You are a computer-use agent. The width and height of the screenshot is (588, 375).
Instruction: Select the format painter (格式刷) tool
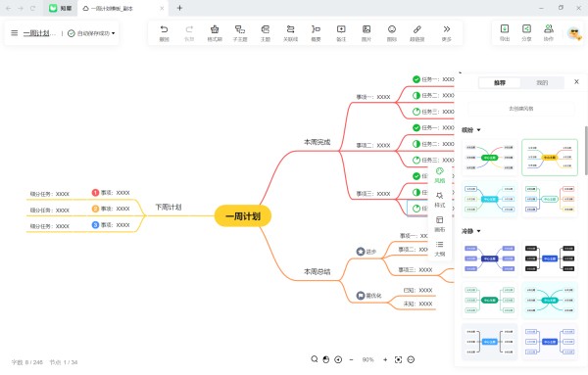pos(215,33)
